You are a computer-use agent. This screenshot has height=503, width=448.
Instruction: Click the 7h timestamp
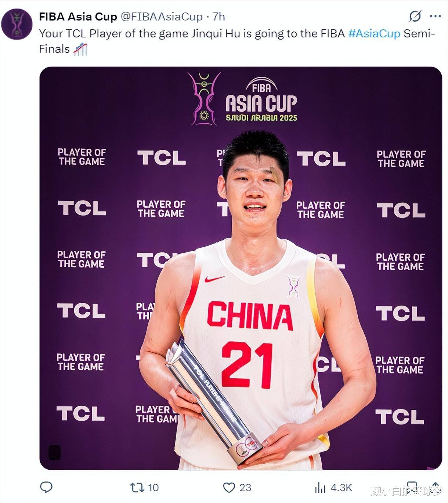coord(219,17)
